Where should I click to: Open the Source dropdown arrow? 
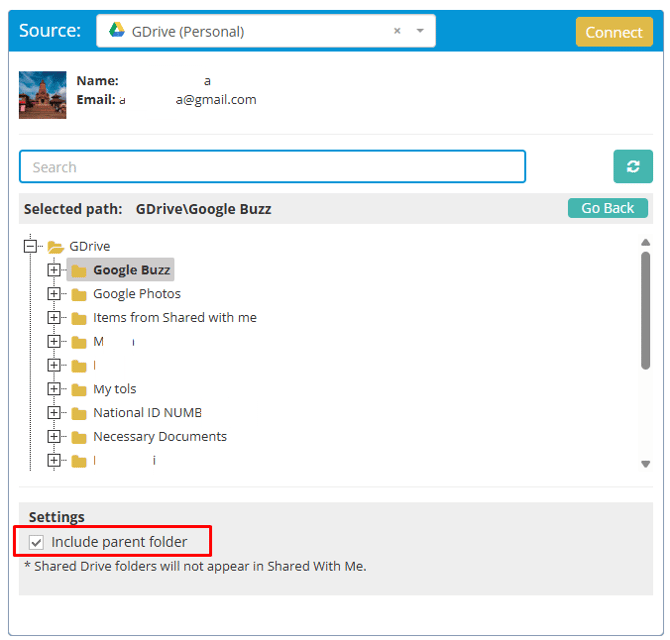click(x=420, y=31)
